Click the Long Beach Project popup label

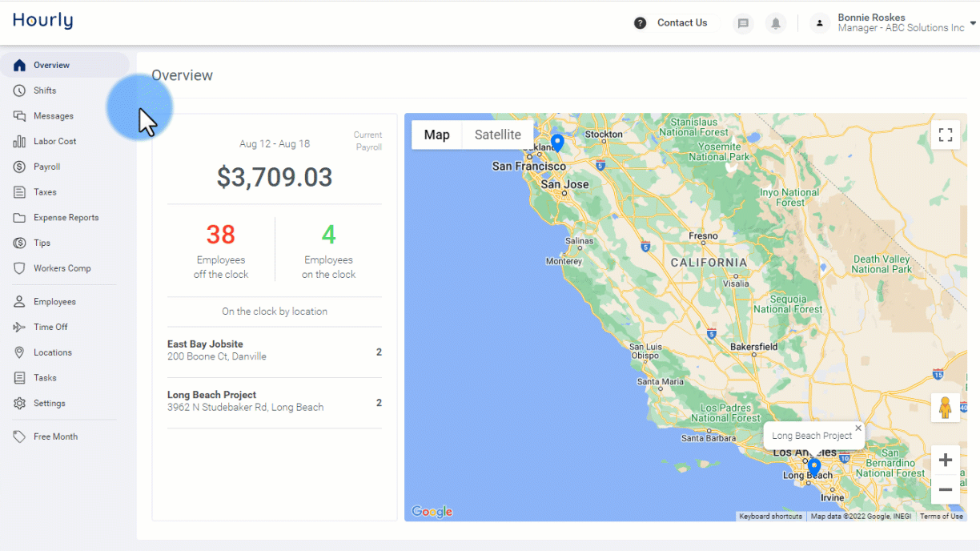(x=812, y=436)
